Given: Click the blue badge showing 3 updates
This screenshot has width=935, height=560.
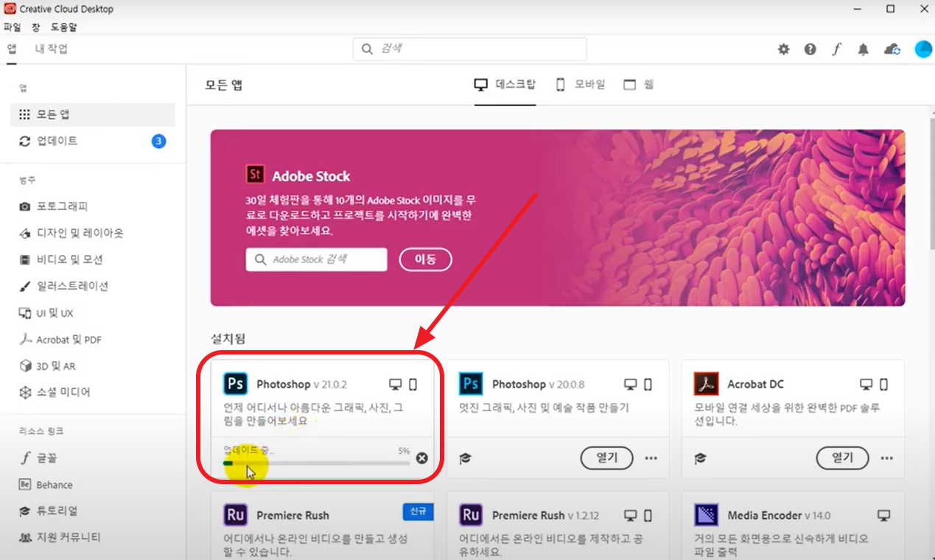Looking at the screenshot, I should pyautogui.click(x=158, y=141).
